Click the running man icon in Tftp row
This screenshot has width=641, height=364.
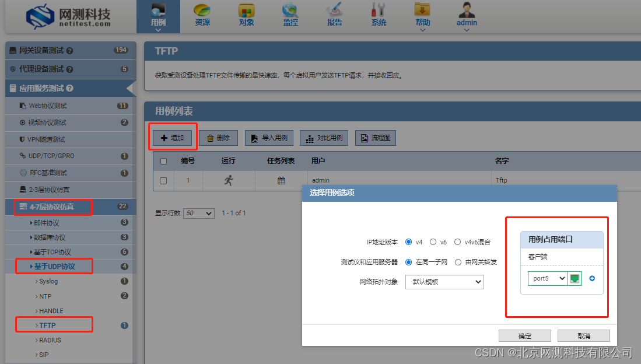229,180
